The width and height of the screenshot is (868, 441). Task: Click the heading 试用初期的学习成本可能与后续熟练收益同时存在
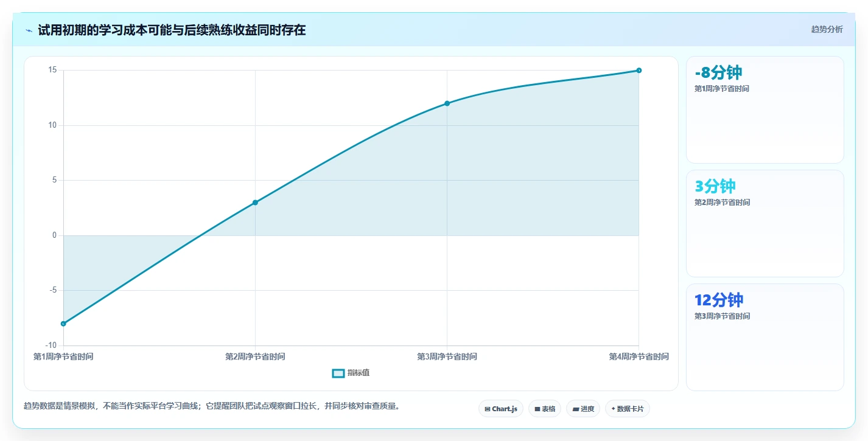172,30
